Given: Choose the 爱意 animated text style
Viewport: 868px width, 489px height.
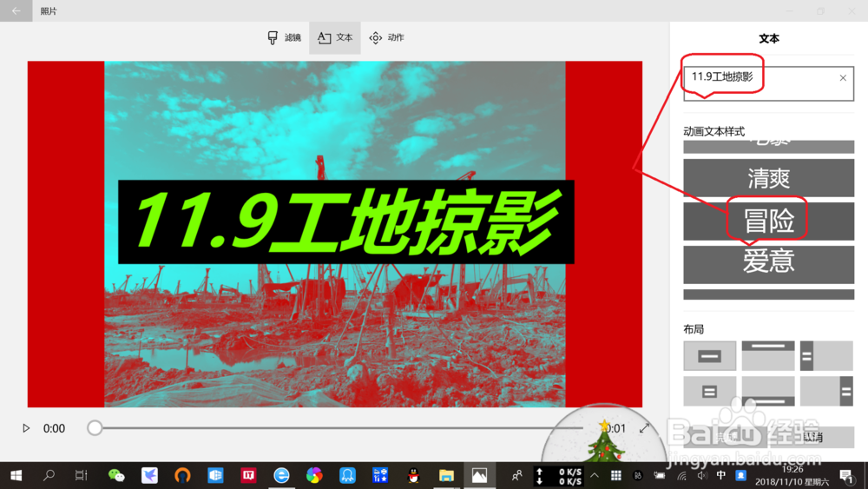Looking at the screenshot, I should tap(768, 264).
